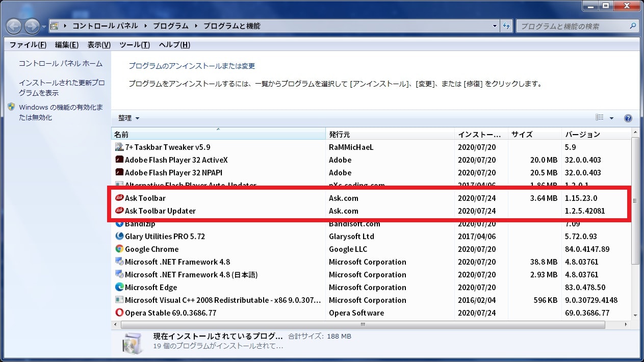Click version 1.15.23.0 of Ask Toolbar
Image resolution: width=644 pixels, height=362 pixels.
[581, 198]
